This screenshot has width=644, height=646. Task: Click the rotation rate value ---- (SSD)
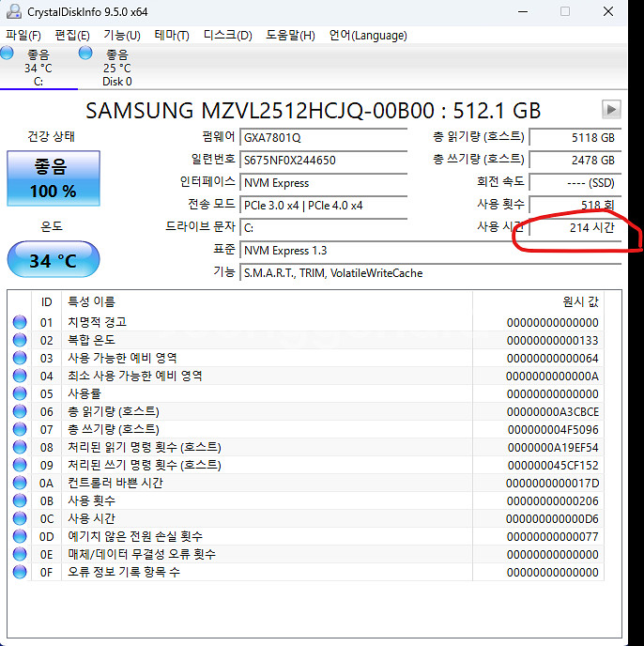pos(575,183)
